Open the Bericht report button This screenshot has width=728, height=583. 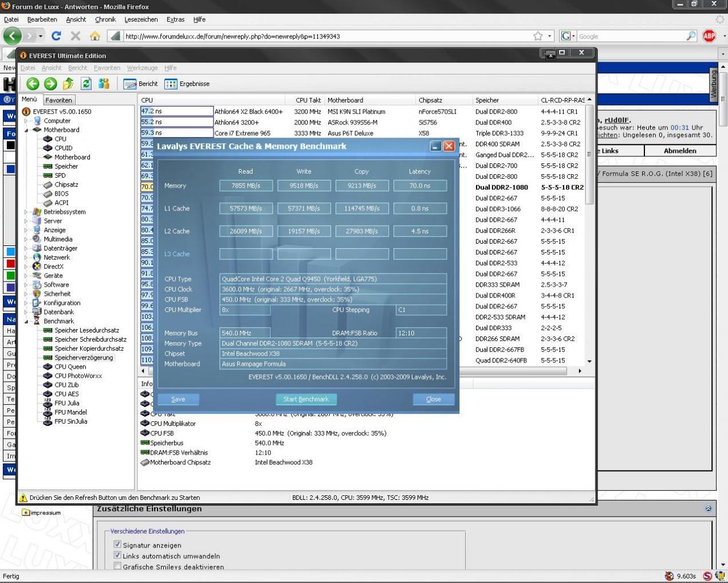click(x=141, y=84)
